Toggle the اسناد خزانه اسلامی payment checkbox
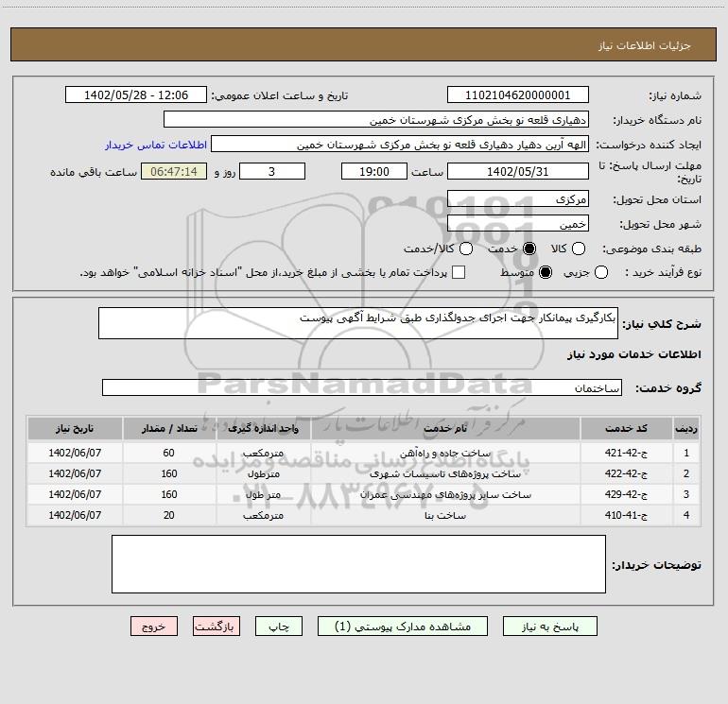This screenshot has width=728, height=704. [x=459, y=272]
